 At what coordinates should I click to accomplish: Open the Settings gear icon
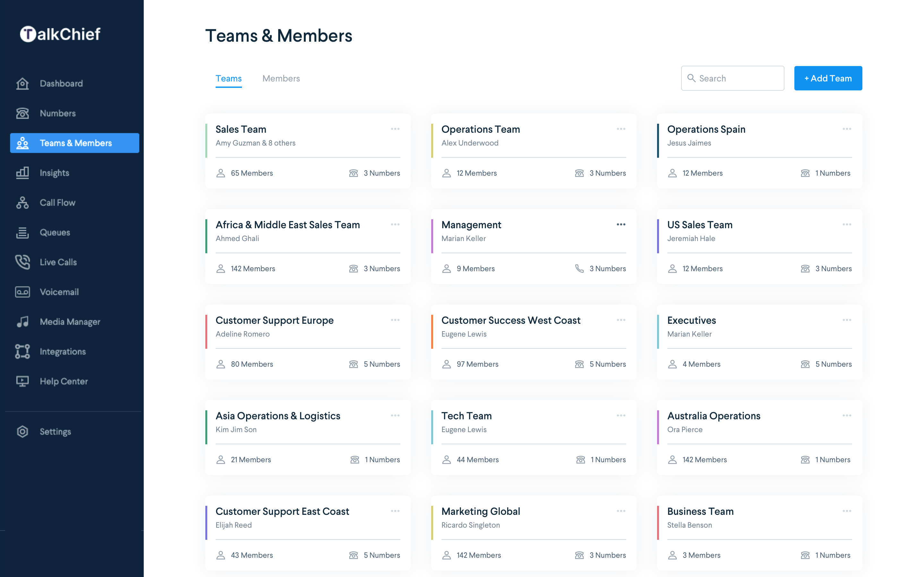click(22, 431)
